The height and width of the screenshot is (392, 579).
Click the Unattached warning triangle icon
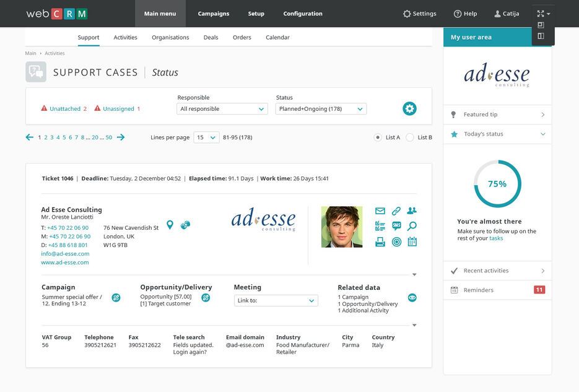click(x=44, y=108)
